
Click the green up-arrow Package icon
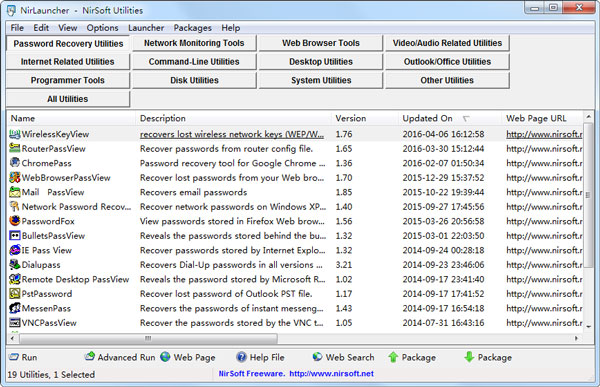[x=393, y=357]
